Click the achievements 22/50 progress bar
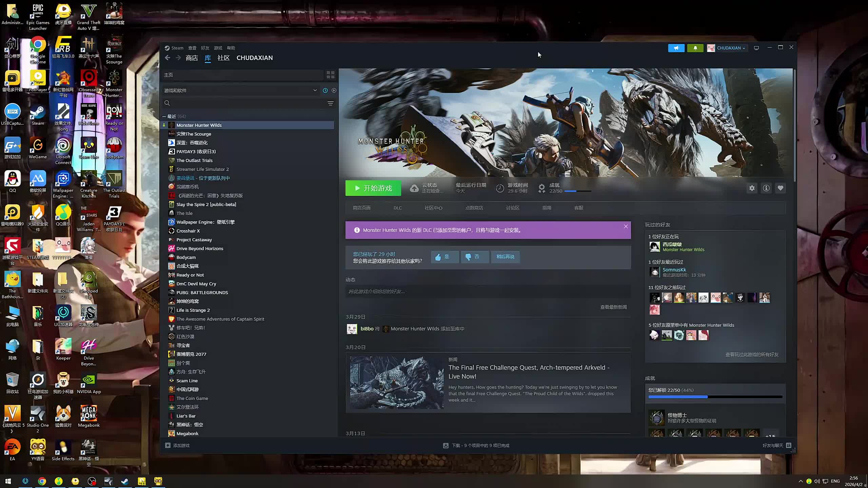The image size is (868, 488). pyautogui.click(x=577, y=191)
